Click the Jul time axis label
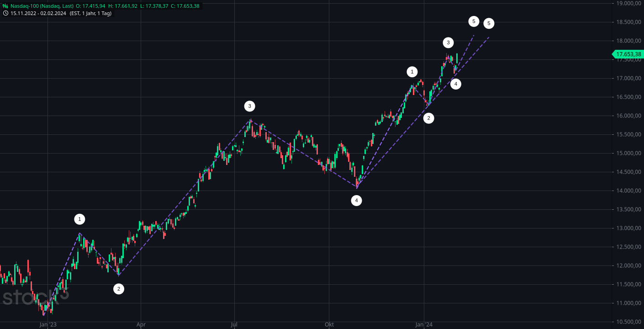The height and width of the screenshot is (329, 644). click(234, 325)
